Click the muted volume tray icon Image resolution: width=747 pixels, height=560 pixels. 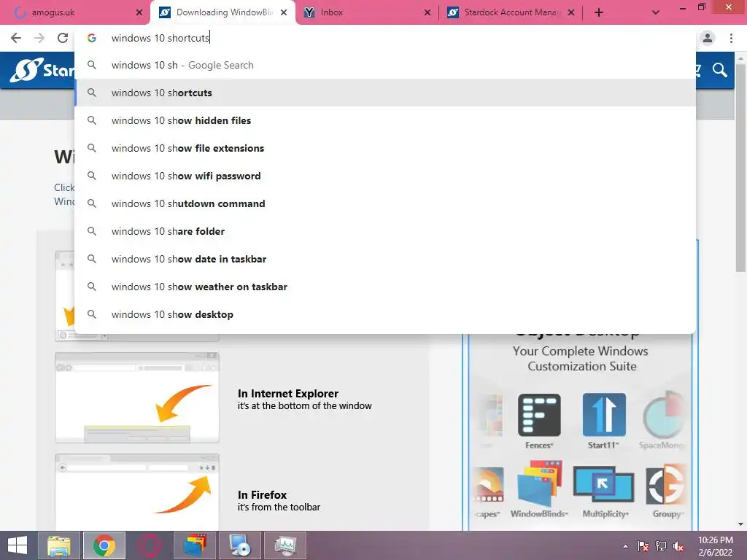pos(678,546)
